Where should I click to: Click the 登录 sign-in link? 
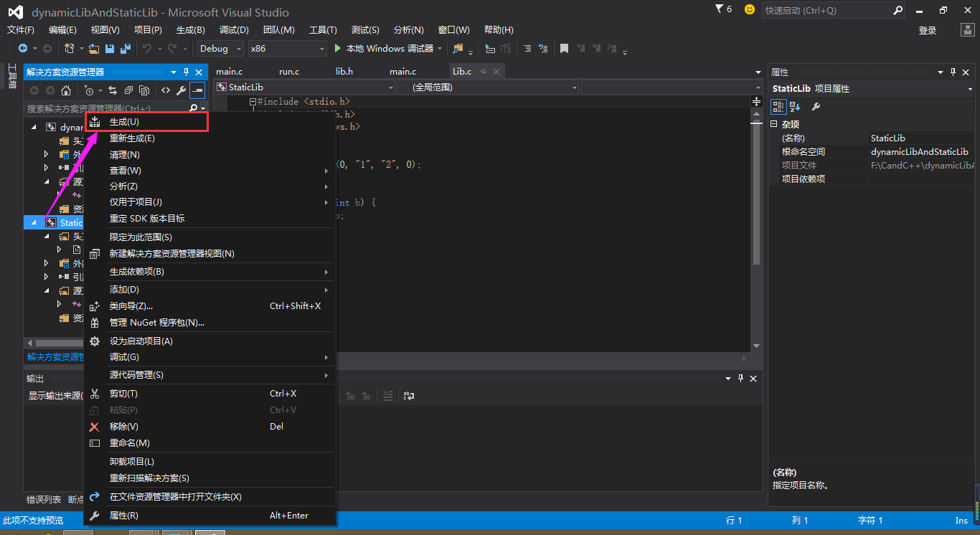[928, 30]
